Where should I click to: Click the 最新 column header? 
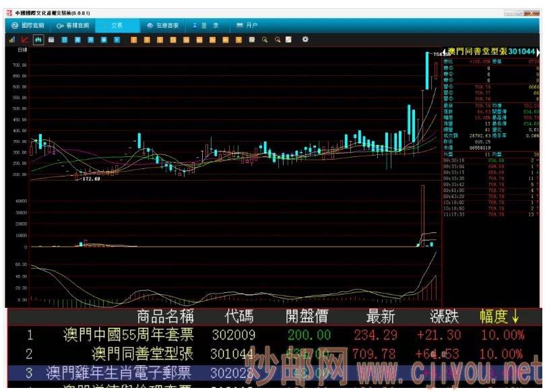[381, 317]
